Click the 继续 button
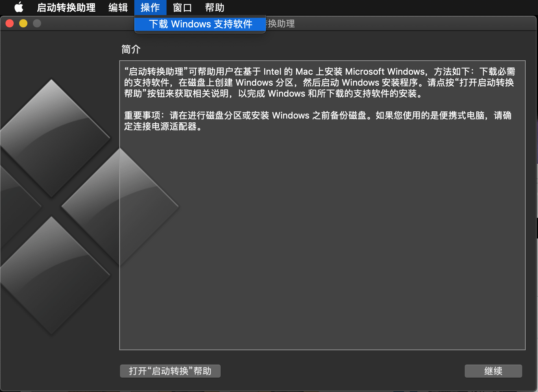The width and height of the screenshot is (538, 392). (493, 371)
